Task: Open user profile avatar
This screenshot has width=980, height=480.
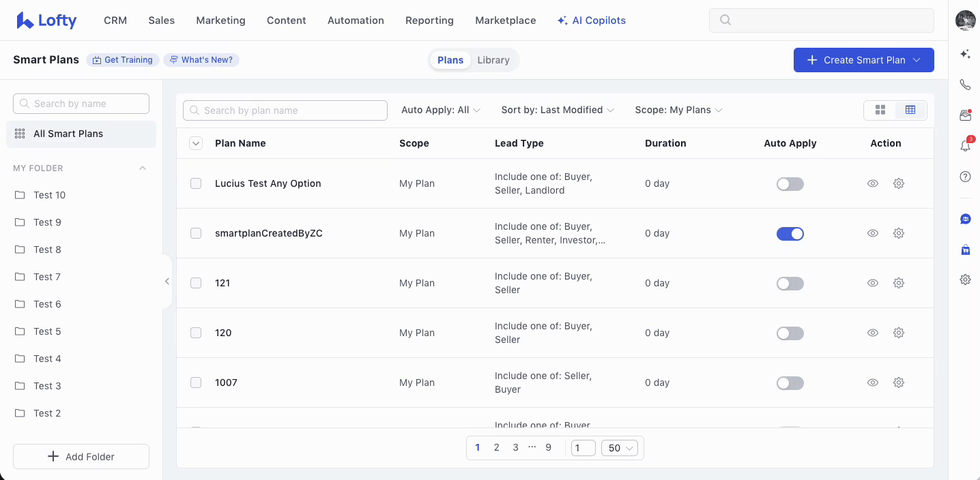Action: pyautogui.click(x=965, y=20)
